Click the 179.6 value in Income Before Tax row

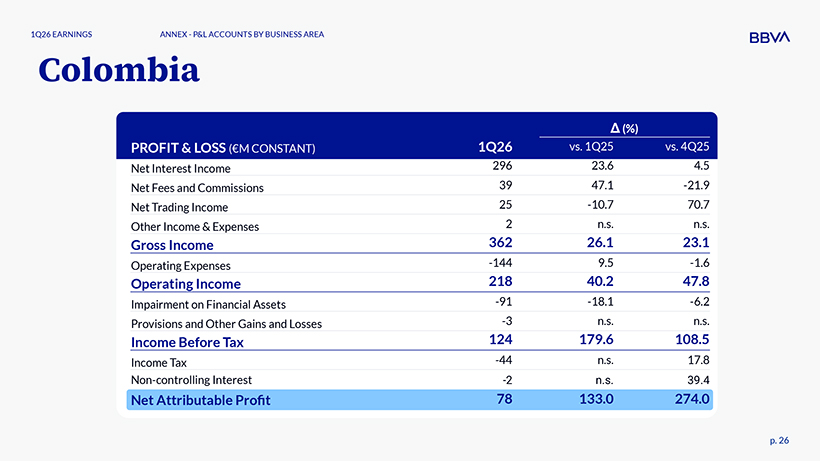596,340
